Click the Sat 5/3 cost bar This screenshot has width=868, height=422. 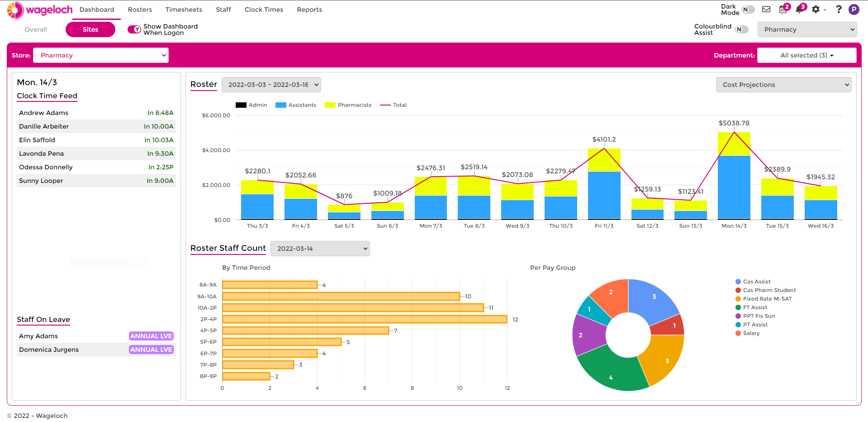point(344,212)
